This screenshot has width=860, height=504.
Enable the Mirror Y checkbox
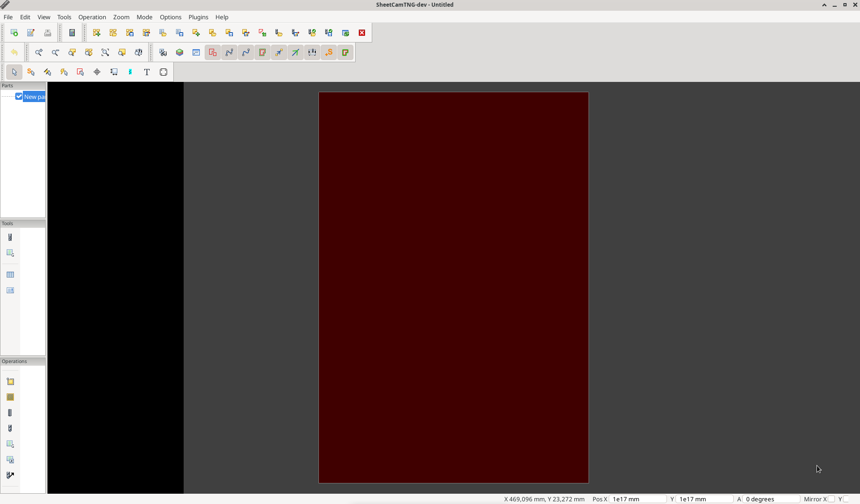(846, 499)
